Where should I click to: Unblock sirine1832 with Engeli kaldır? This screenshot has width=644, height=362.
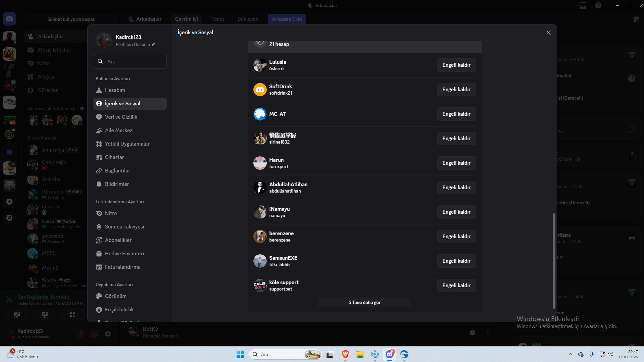point(456,139)
